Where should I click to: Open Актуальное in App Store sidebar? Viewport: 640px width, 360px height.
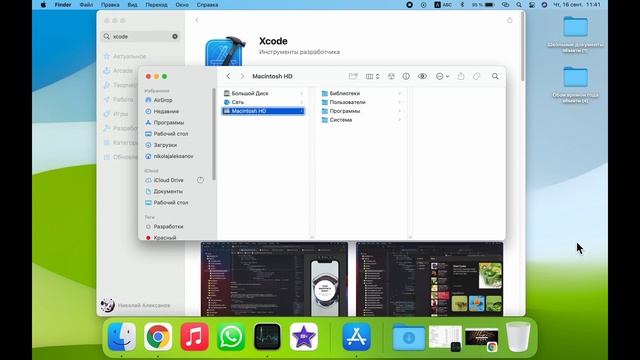click(x=125, y=56)
